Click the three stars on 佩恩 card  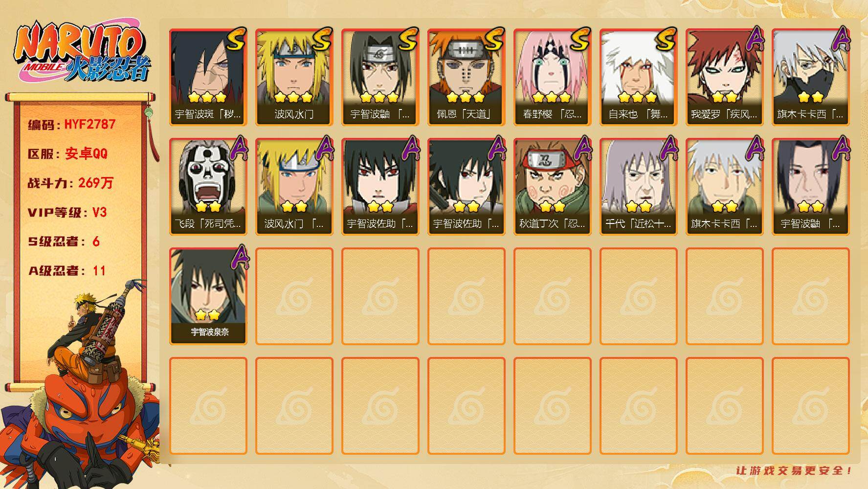466,97
